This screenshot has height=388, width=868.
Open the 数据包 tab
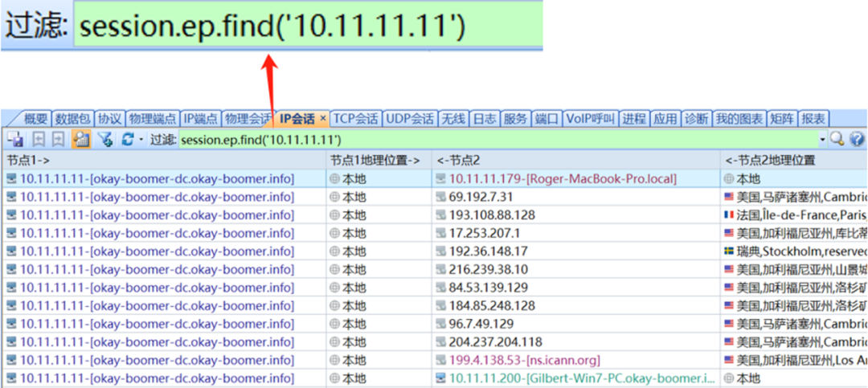point(73,118)
